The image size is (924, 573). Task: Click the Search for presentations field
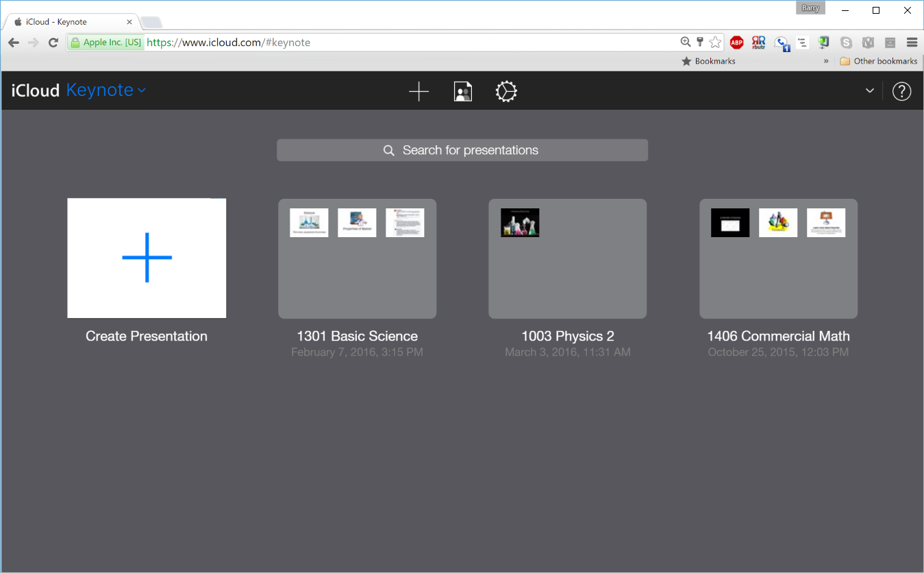coord(462,150)
